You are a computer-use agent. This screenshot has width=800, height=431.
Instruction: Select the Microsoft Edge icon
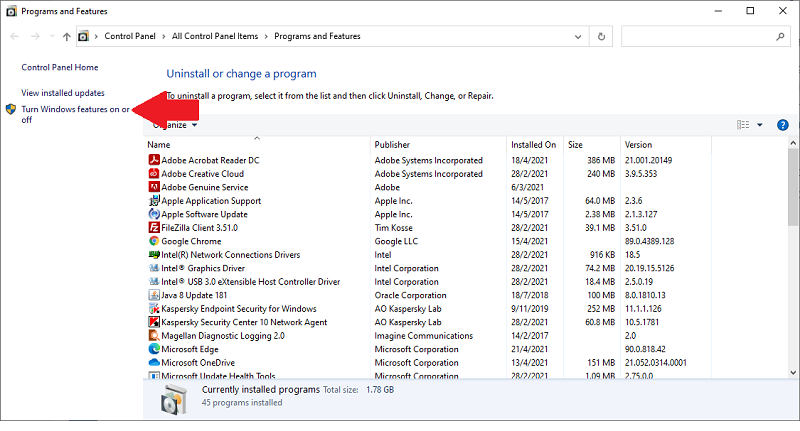pos(154,350)
